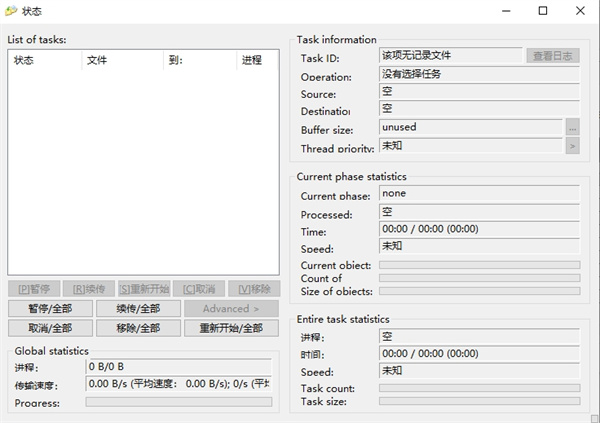This screenshot has height=423, width=600.
Task: Click the Buffer size ellipsis button
Action: click(x=572, y=127)
